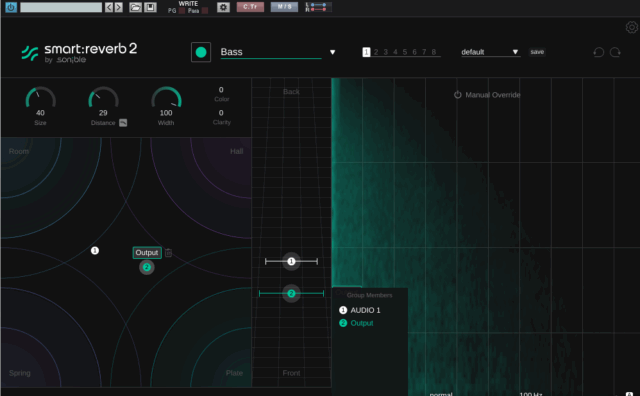The image size is (640, 396).
Task: Go to next host preset arrow
Action: coord(119,7)
